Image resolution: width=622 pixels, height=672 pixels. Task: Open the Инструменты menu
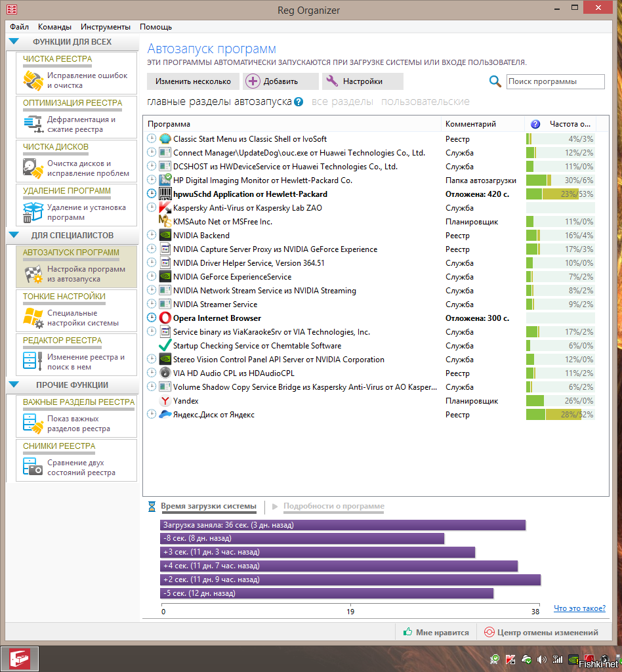point(106,26)
